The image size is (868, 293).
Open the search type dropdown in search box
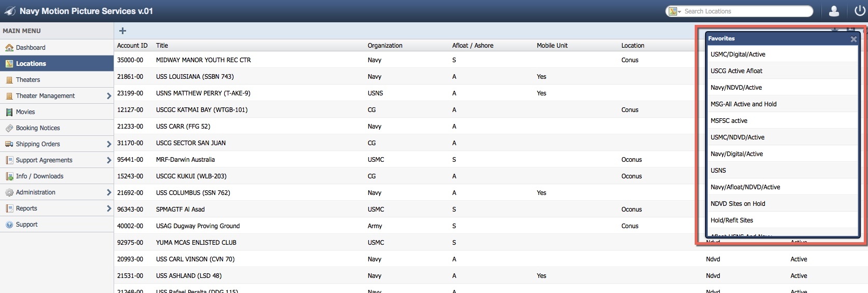[674, 11]
